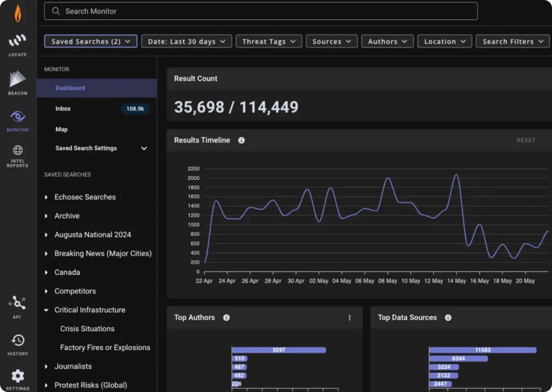Expand the Saved Search Settings section

point(144,149)
